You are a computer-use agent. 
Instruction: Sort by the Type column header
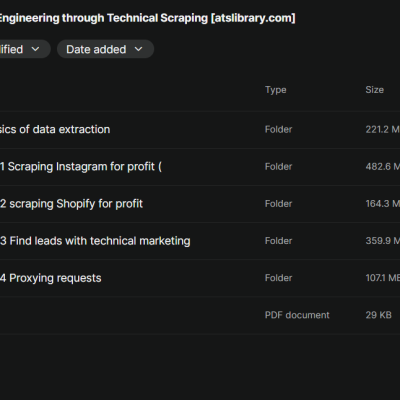tap(276, 90)
